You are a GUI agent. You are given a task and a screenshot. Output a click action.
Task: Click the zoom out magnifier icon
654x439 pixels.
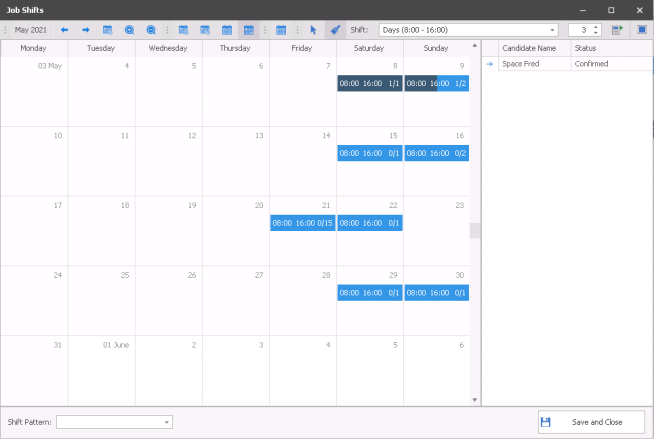pos(151,30)
